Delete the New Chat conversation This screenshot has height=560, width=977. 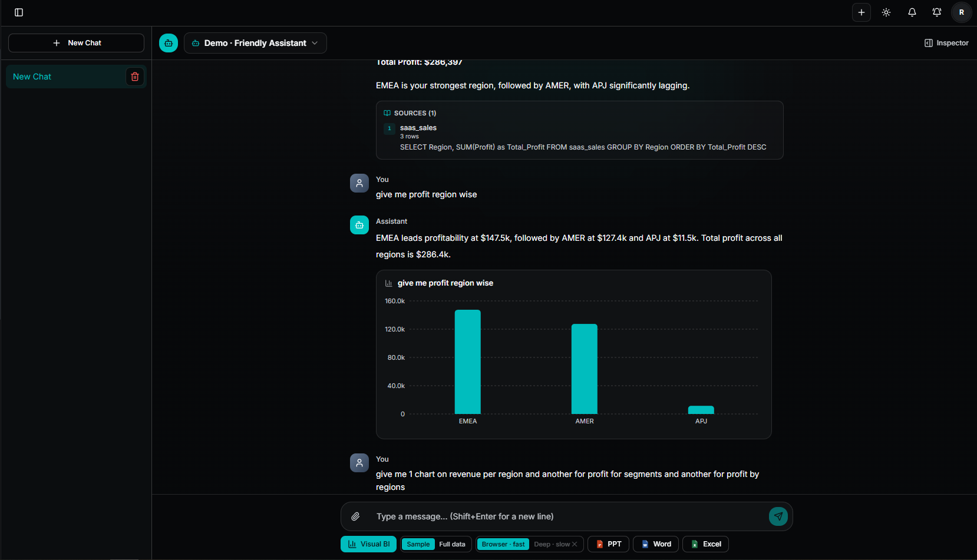pyautogui.click(x=135, y=77)
